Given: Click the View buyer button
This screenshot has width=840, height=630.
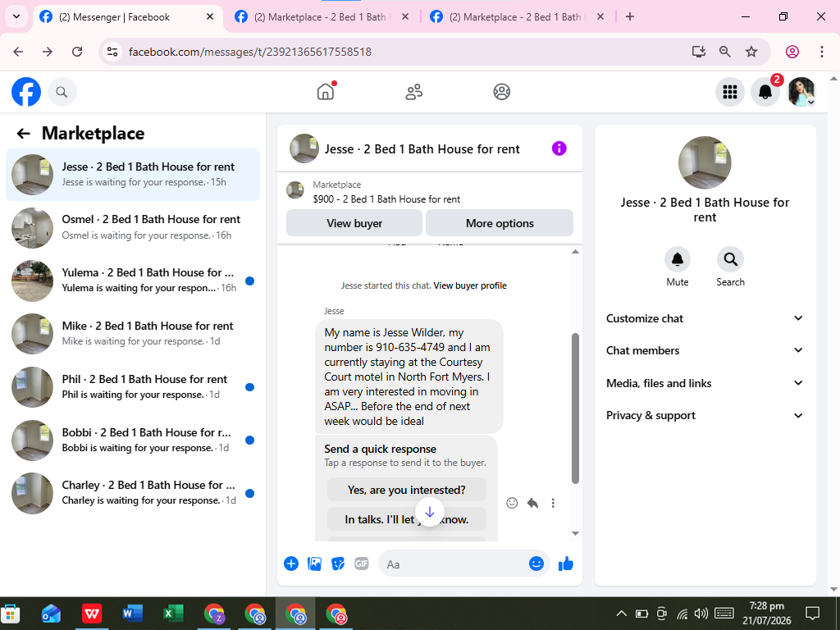Looking at the screenshot, I should [x=354, y=223].
